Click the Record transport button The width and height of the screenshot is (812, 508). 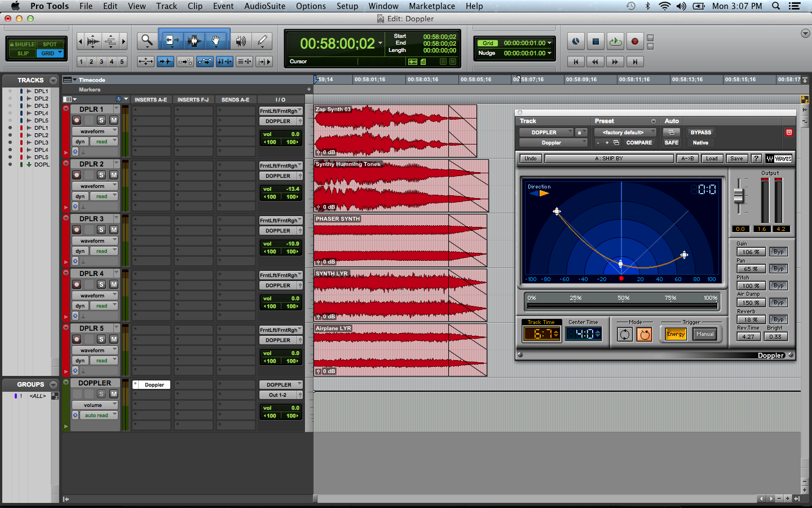coord(635,41)
